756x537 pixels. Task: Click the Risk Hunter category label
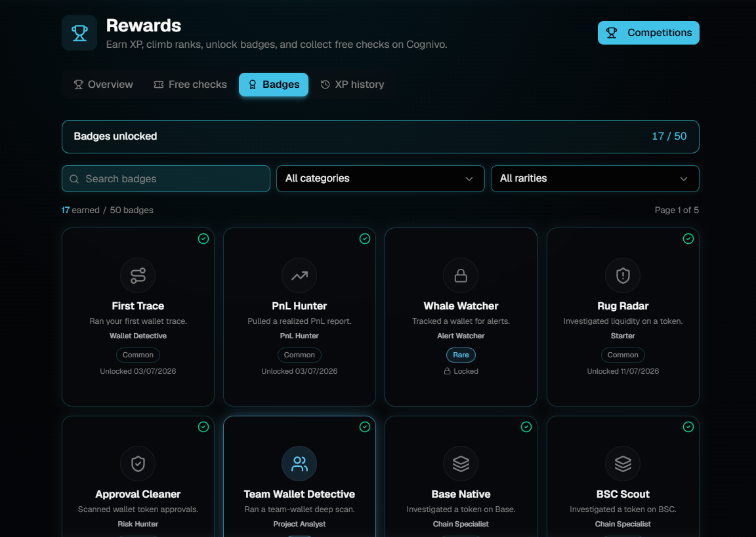pyautogui.click(x=138, y=524)
